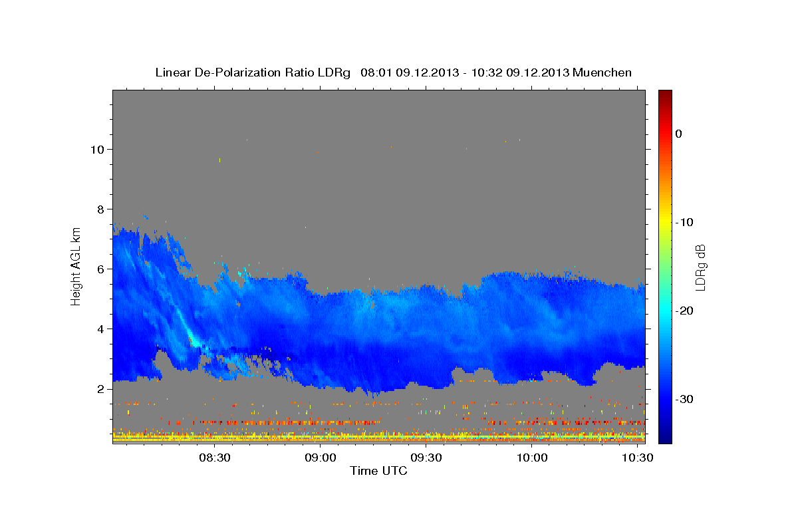Viewport: 798px width, 532px height.
Task: Click the 09:30 time tick label
Action: point(427,458)
